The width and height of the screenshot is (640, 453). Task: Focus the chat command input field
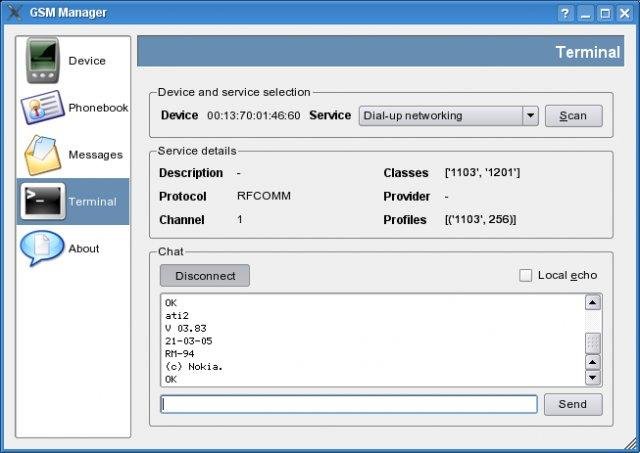point(349,404)
